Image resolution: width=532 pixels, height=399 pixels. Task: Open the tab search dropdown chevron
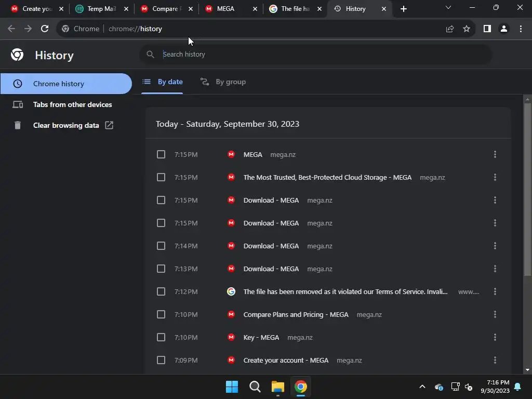(x=448, y=7)
